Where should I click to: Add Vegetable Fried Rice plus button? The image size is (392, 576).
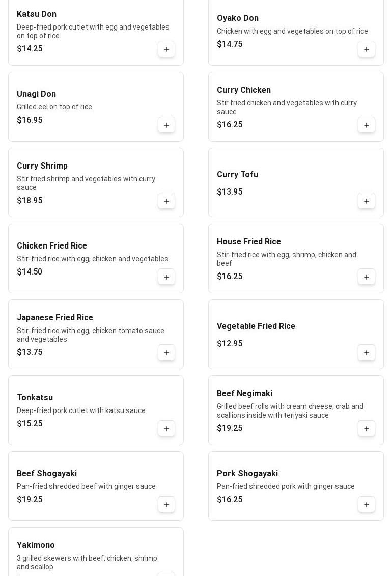(x=367, y=353)
